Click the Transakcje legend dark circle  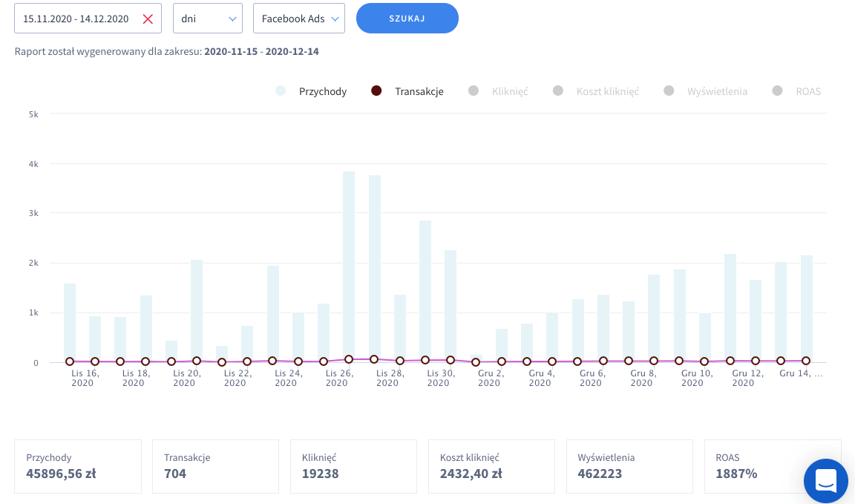(376, 91)
